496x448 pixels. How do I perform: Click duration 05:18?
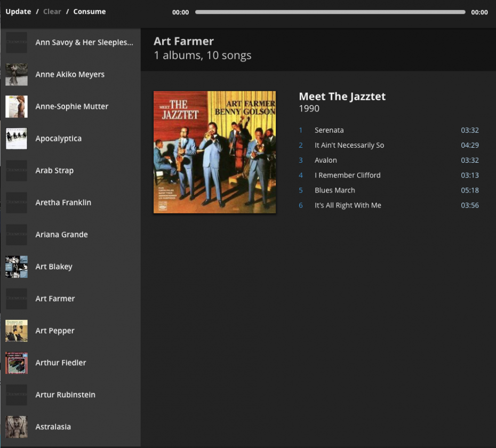[x=470, y=190]
